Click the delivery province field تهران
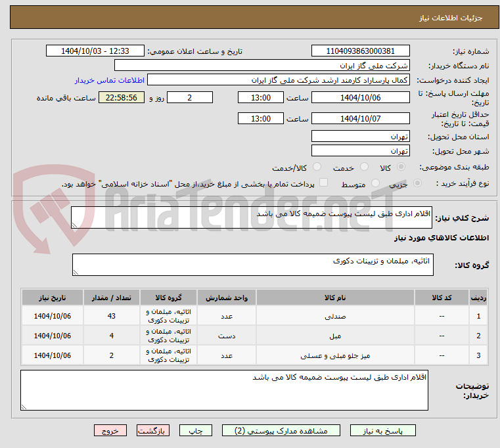This screenshot has height=448, width=500. click(x=360, y=137)
